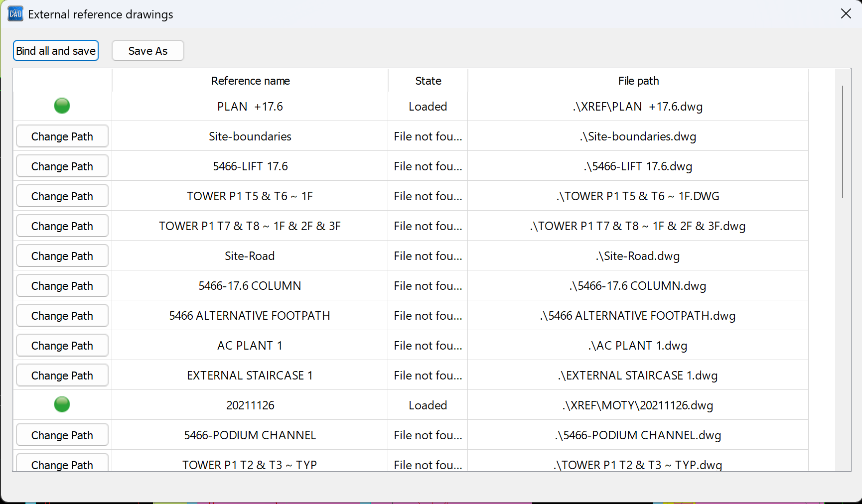Change path for AC PLANT 1
The width and height of the screenshot is (862, 504).
tap(62, 346)
